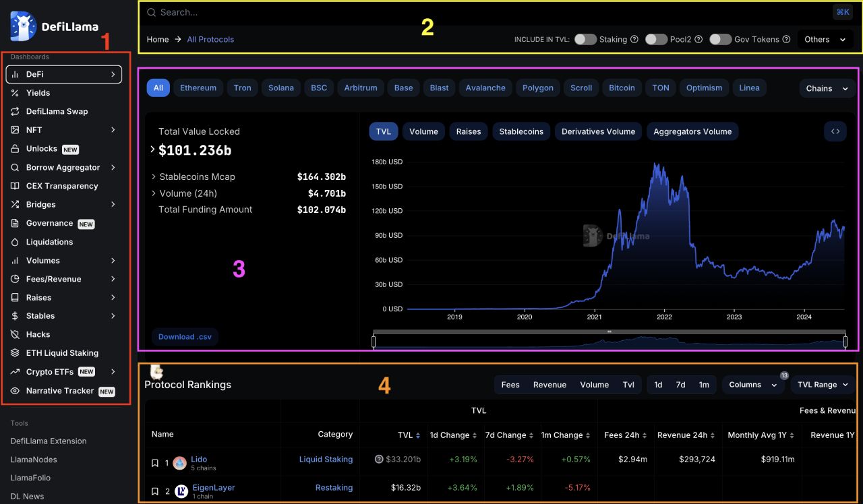
Task: Click the embed chart code icon
Action: click(x=835, y=131)
